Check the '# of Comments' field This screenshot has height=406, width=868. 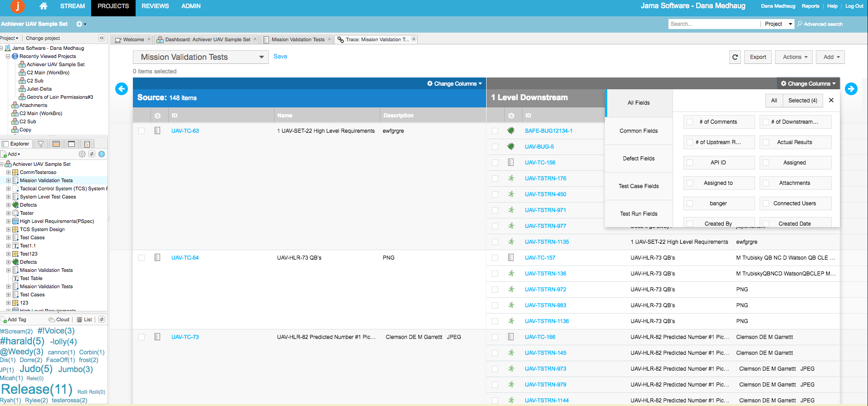point(690,122)
